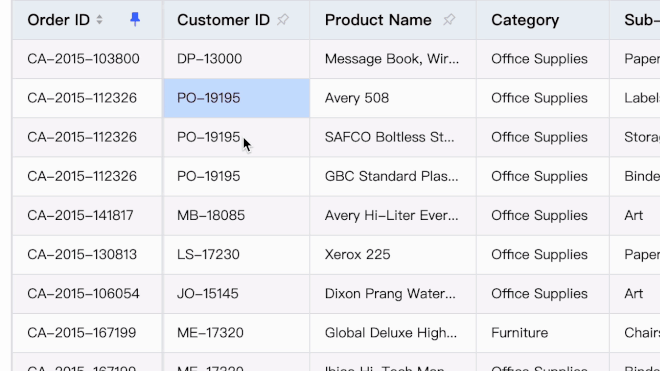Click customer cell LS-17230
This screenshot has width=660, height=371.
(237, 255)
